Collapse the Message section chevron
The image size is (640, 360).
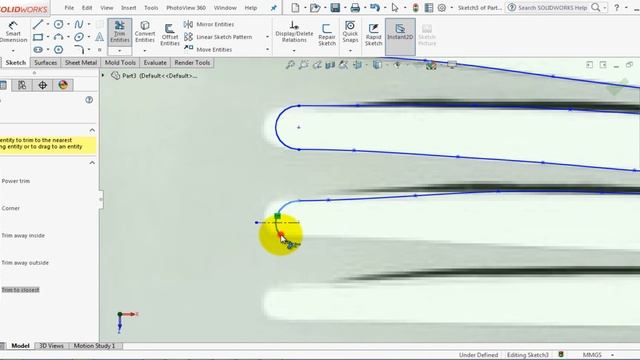92,130
